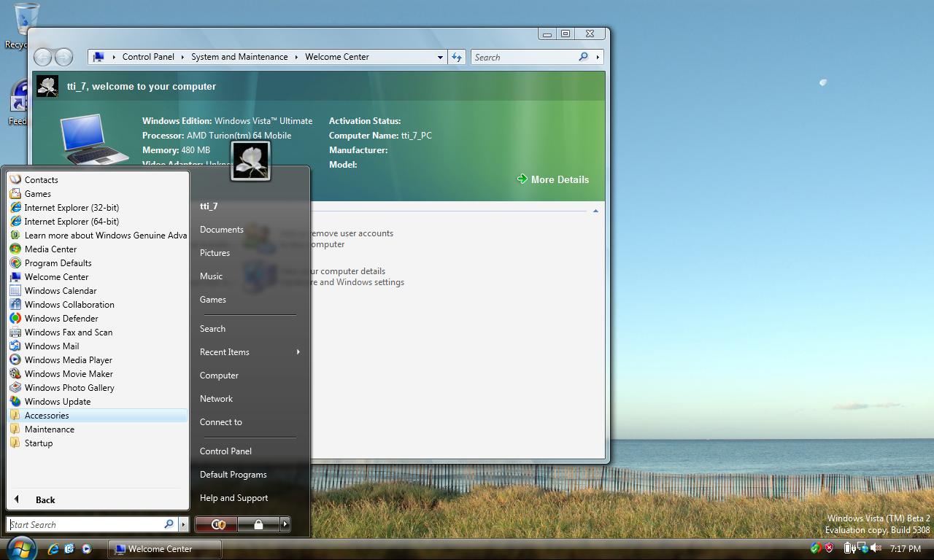Launch Windows Mail
Image resolution: width=934 pixels, height=560 pixels.
tap(98, 346)
